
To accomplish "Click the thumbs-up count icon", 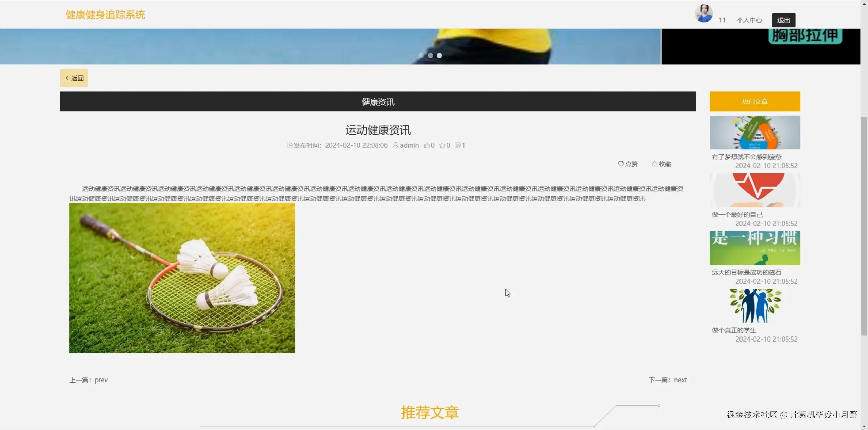I will pyautogui.click(x=427, y=145).
